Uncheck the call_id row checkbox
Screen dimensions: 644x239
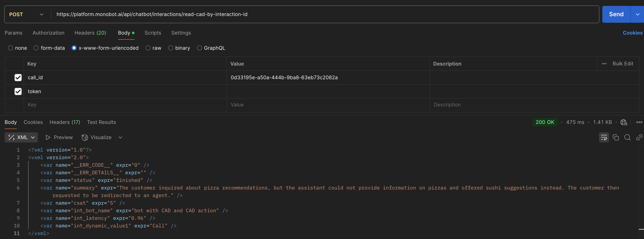(x=18, y=78)
